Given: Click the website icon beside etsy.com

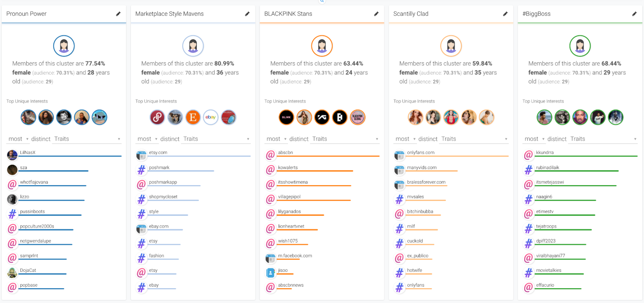Looking at the screenshot, I should click(x=141, y=156).
